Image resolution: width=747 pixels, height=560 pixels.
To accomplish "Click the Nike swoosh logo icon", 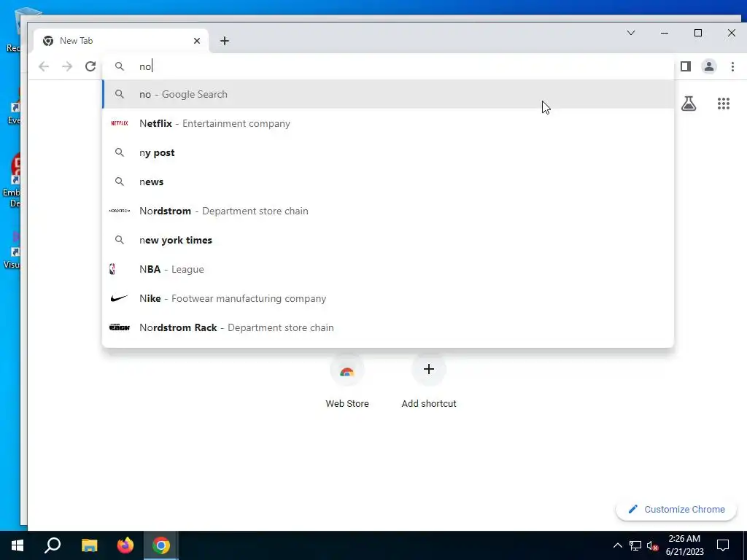I will [x=119, y=298].
